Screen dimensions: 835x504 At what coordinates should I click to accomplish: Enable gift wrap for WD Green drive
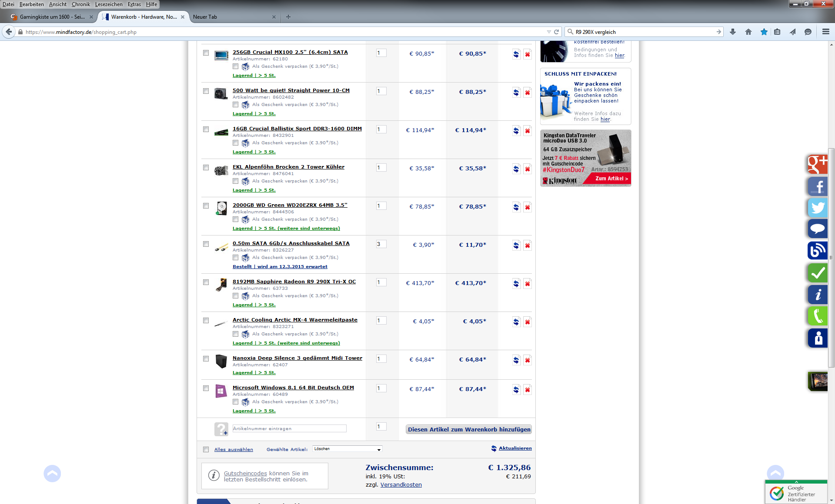(235, 219)
